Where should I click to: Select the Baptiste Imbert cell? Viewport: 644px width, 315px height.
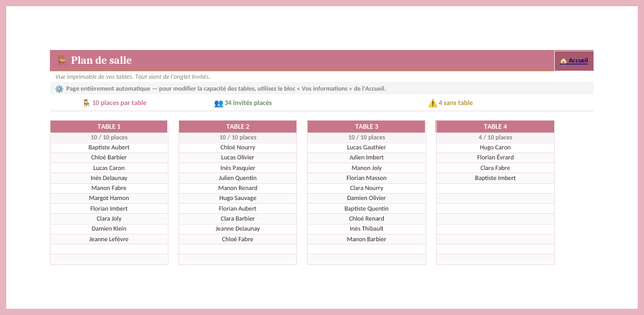[495, 178]
